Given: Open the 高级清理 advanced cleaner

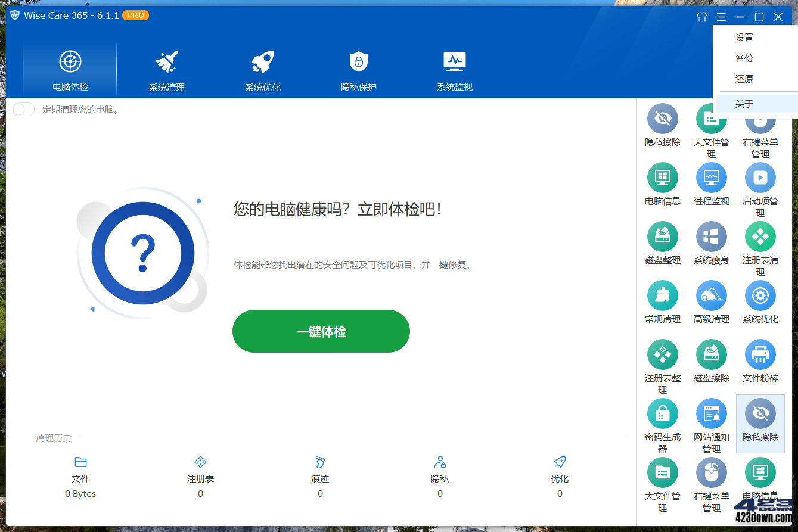Looking at the screenshot, I should (x=711, y=295).
